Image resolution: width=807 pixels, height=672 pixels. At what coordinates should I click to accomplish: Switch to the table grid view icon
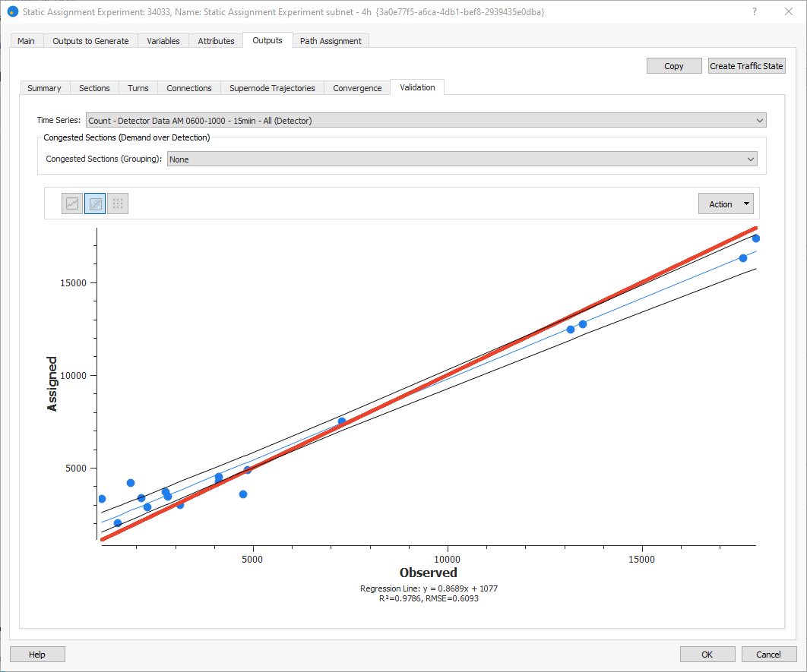[118, 203]
